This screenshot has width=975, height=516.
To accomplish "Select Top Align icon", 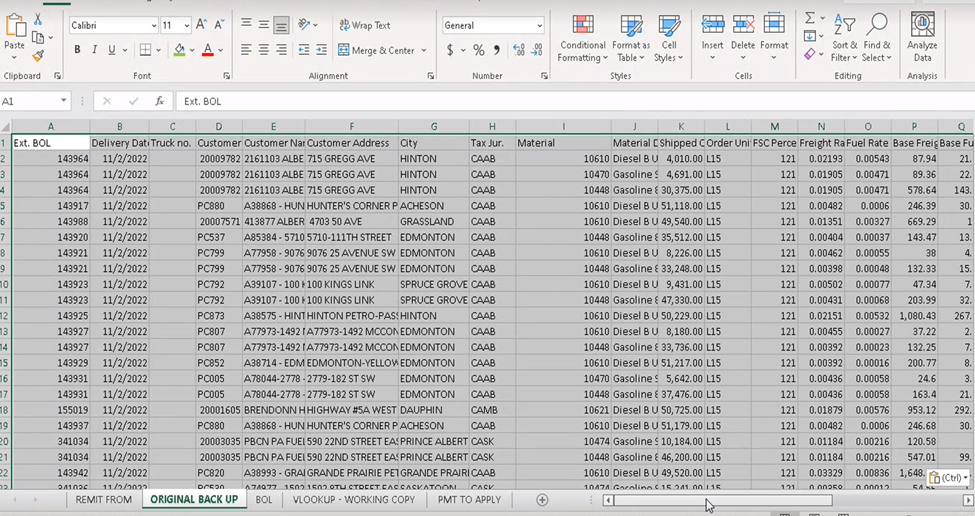I will (x=246, y=24).
